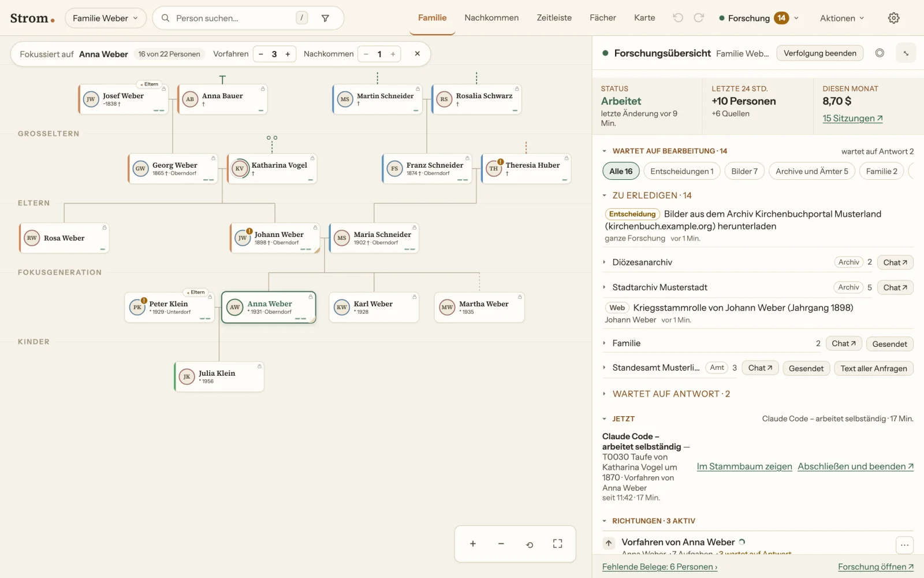This screenshot has width=924, height=578.
Task: Select the 'Alle 16' filter chip
Action: [621, 171]
